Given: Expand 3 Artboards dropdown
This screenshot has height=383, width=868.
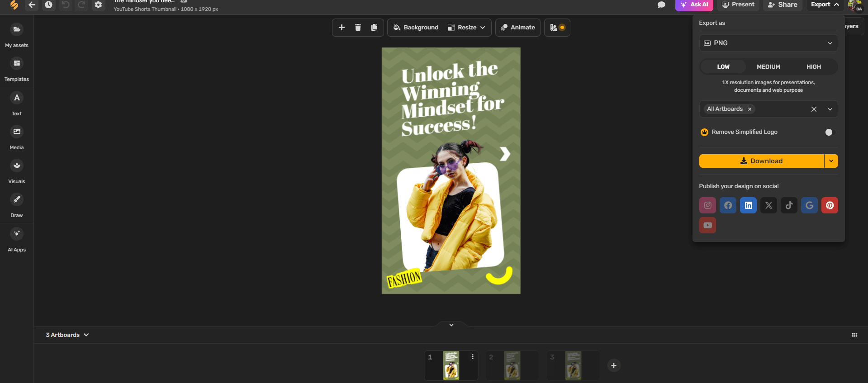Looking at the screenshot, I should 67,335.
